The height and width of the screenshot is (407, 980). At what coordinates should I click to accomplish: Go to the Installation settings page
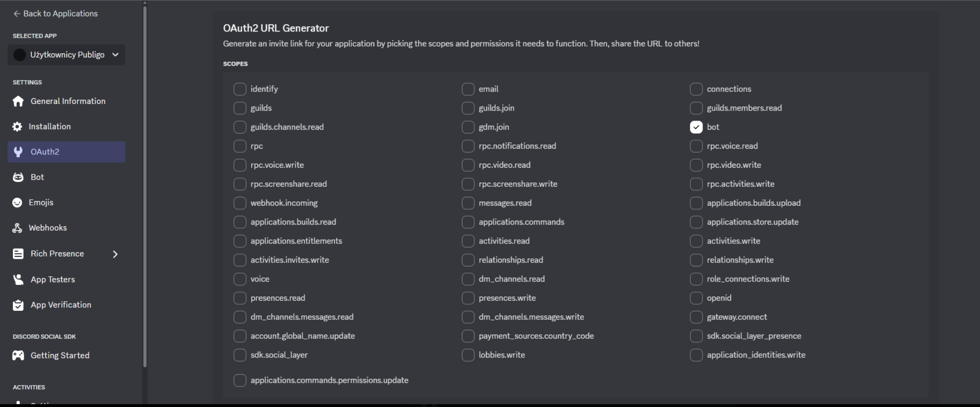[50, 126]
